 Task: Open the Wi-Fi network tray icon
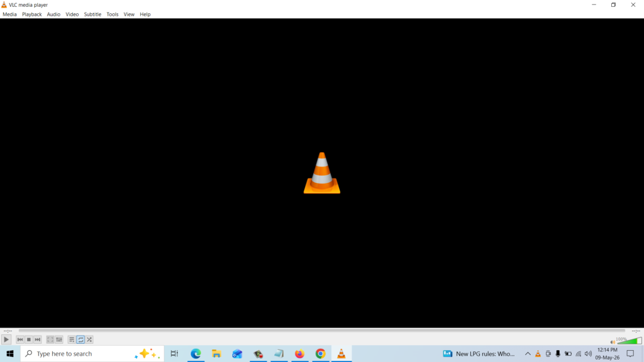click(x=579, y=353)
